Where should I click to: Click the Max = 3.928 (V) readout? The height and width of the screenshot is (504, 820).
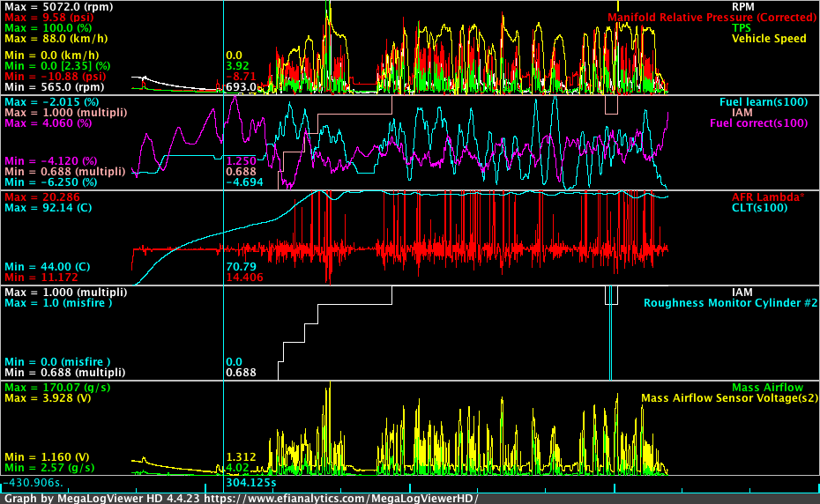(48, 398)
